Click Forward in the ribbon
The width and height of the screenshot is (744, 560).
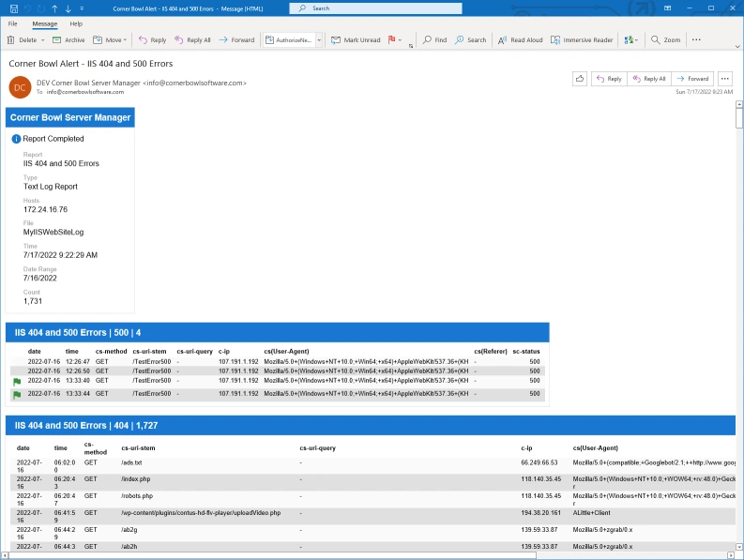pos(236,39)
